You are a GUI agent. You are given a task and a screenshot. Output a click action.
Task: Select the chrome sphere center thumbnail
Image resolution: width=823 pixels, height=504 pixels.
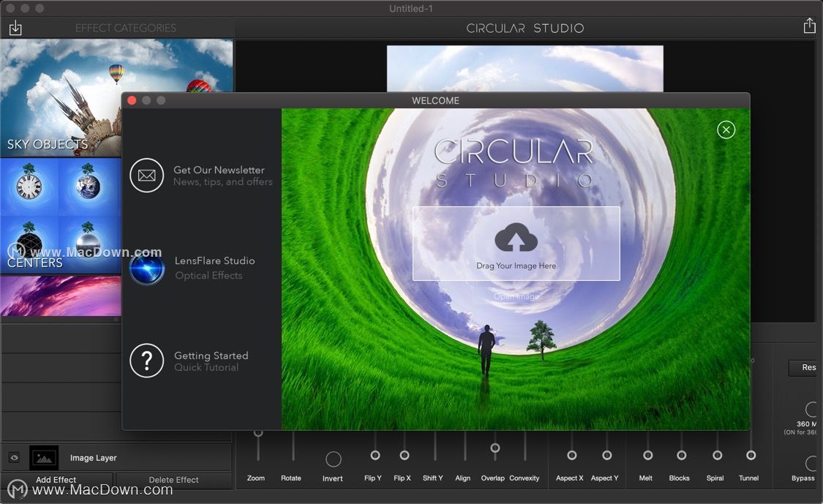click(89, 243)
